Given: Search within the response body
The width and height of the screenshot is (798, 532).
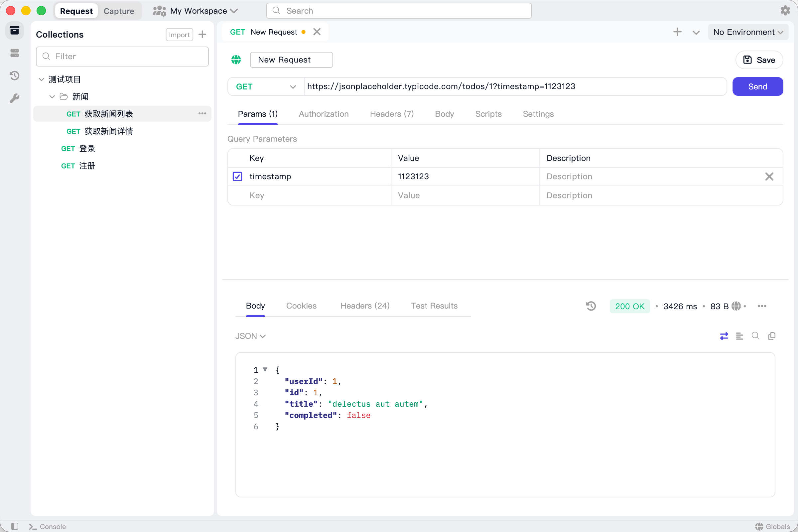Looking at the screenshot, I should click(x=755, y=336).
